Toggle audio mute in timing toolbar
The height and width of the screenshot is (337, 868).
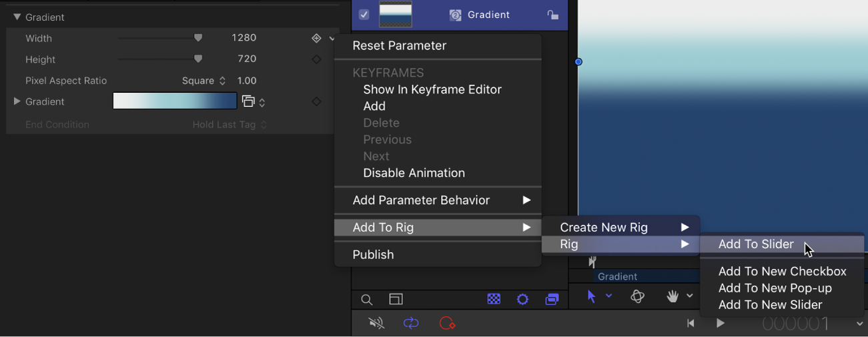[377, 324]
